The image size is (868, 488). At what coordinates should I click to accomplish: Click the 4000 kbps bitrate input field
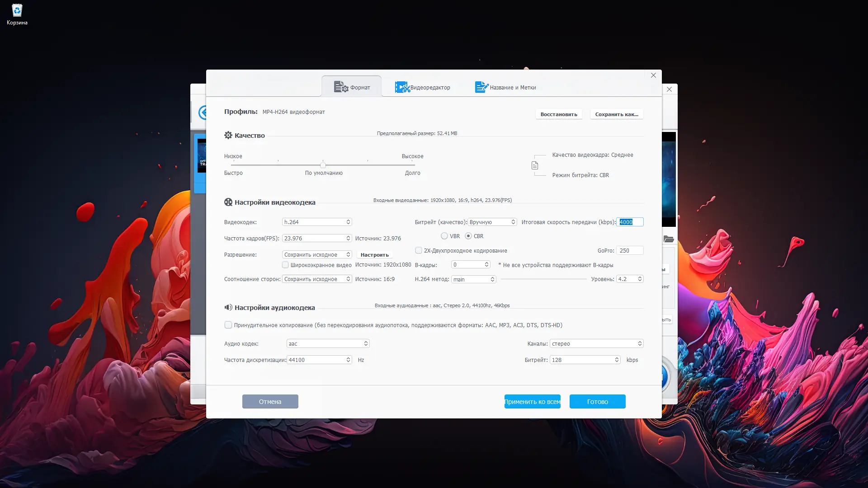coord(630,222)
